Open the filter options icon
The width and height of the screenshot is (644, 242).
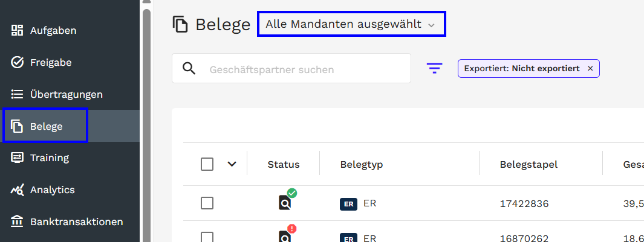tap(434, 69)
